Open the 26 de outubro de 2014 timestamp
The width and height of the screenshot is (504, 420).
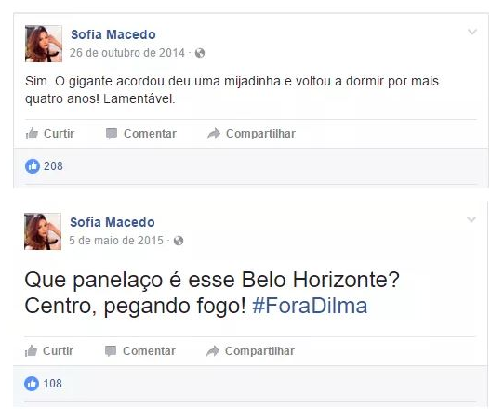(127, 53)
